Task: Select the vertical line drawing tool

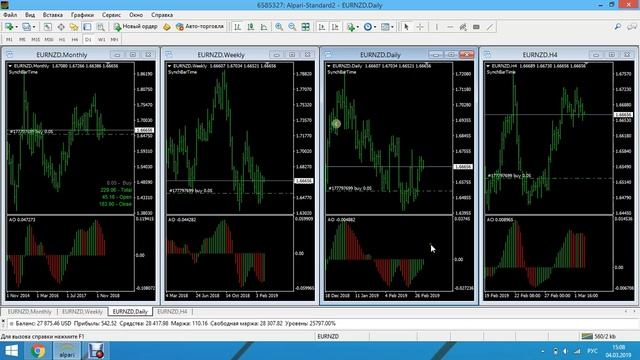Action: pos(436,27)
